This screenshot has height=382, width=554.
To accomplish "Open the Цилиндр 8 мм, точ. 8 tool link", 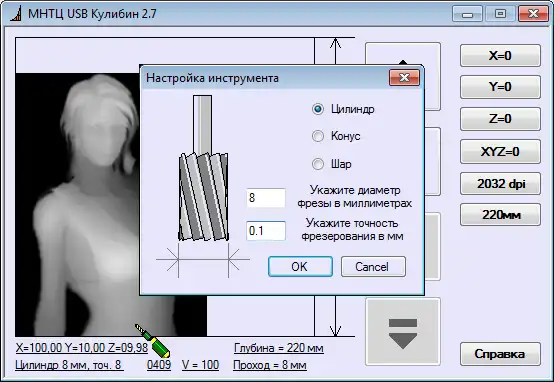I will [69, 365].
